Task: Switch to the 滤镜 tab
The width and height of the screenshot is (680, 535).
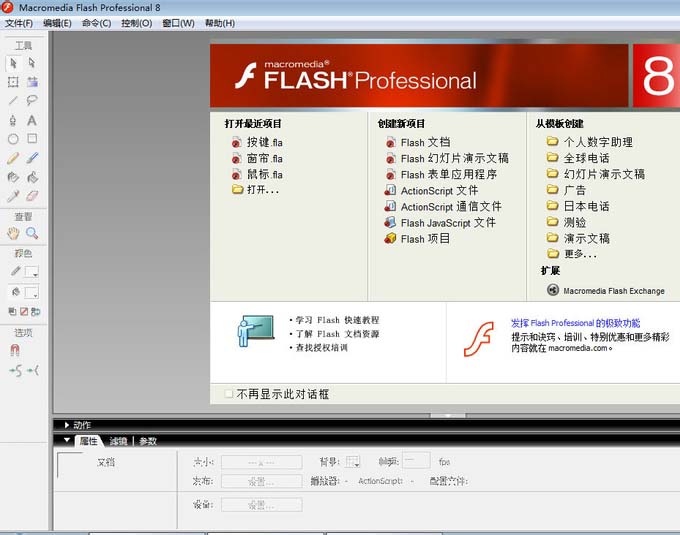Action: pos(118,441)
